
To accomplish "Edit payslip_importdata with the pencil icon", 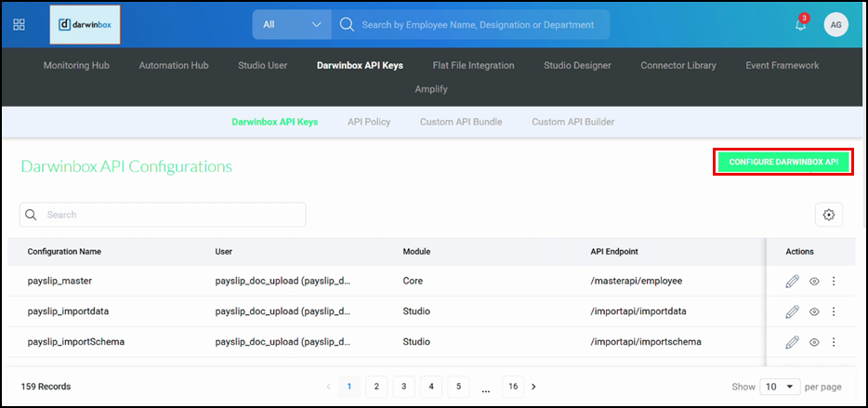I will pyautogui.click(x=792, y=311).
